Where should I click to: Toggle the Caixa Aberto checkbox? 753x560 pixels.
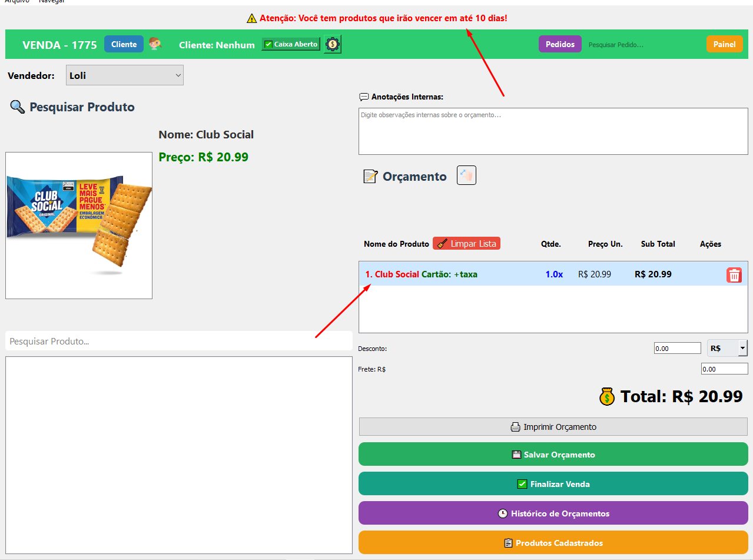coord(268,44)
